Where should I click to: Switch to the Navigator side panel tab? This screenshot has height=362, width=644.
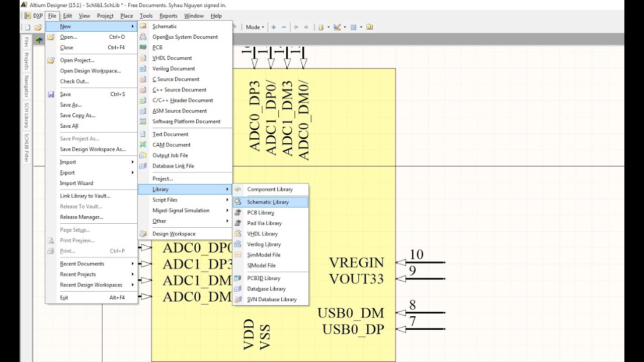[x=26, y=86]
